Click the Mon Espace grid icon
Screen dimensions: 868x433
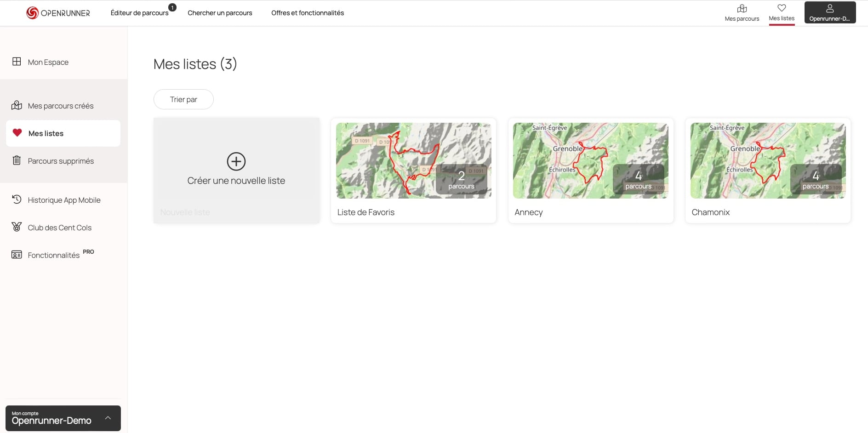pos(17,62)
